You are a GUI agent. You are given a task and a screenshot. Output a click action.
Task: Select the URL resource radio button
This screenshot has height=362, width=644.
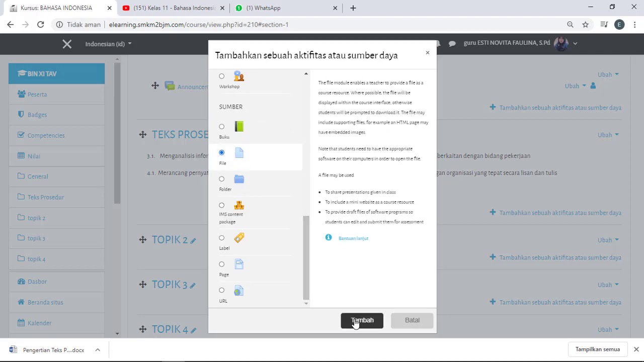click(221, 290)
